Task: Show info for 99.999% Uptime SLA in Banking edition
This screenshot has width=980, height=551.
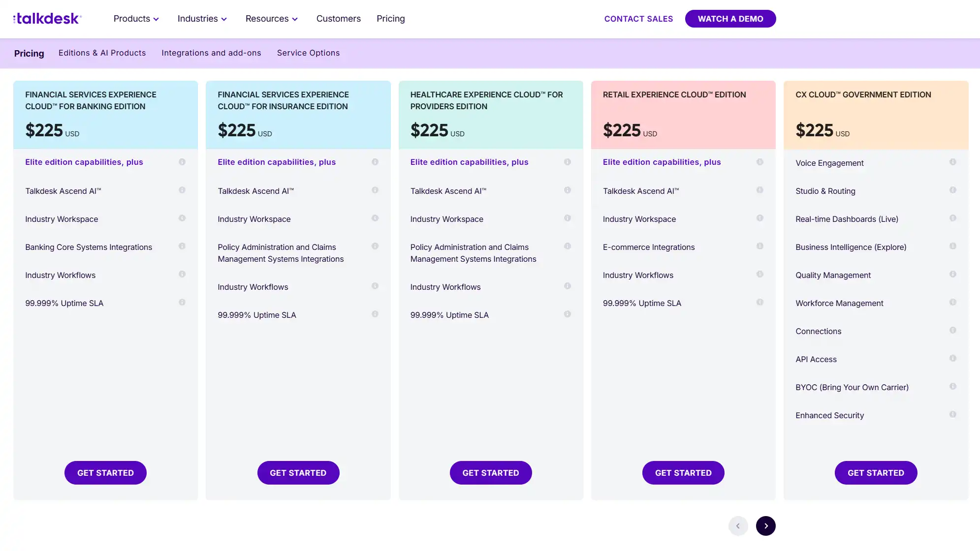Action: click(x=182, y=302)
